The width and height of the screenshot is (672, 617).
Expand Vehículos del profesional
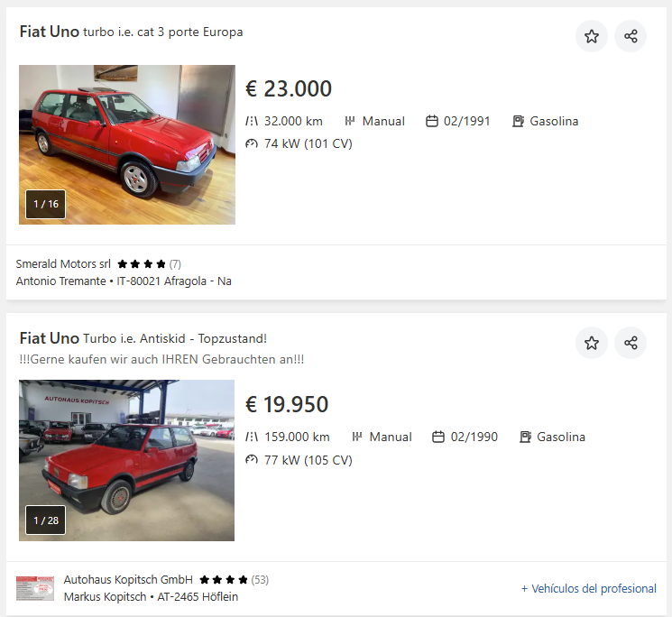(588, 589)
